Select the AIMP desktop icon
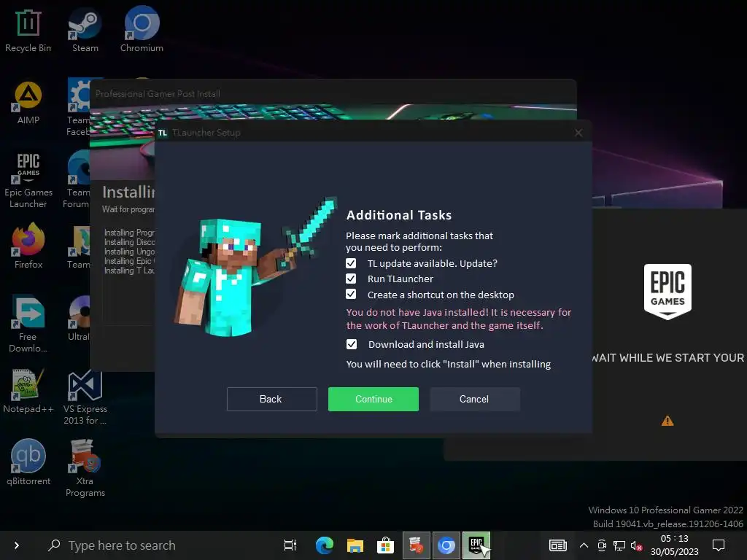The width and height of the screenshot is (747, 560). (28, 102)
